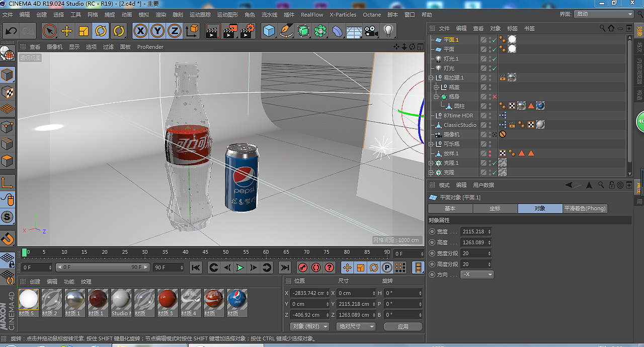Select the Spline Pen tool
The height and width of the screenshot is (347, 644).
(286, 31)
